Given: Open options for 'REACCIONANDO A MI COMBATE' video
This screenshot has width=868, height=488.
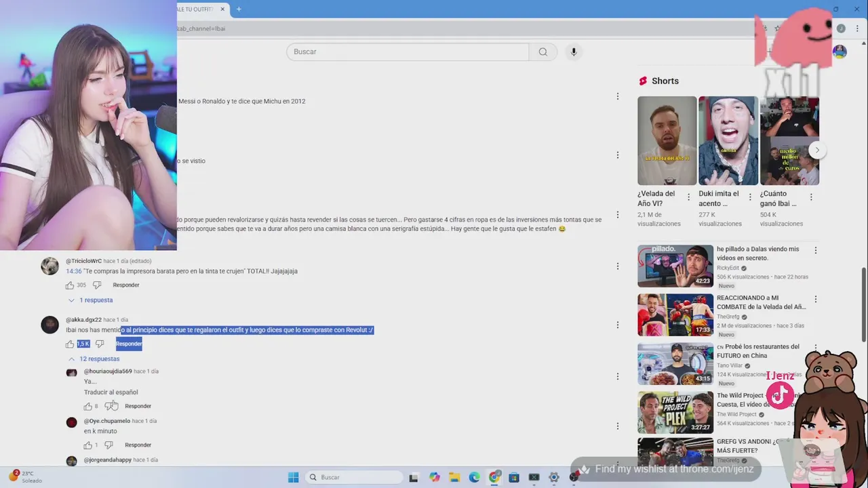Looking at the screenshot, I should tap(815, 299).
